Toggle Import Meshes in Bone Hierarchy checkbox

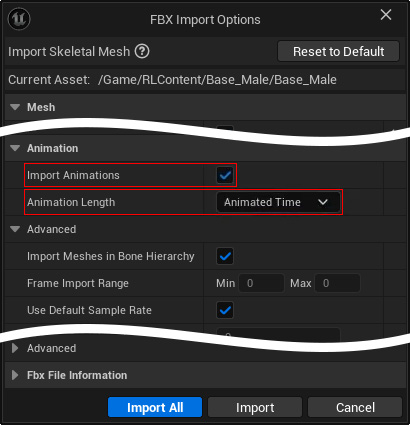click(225, 256)
